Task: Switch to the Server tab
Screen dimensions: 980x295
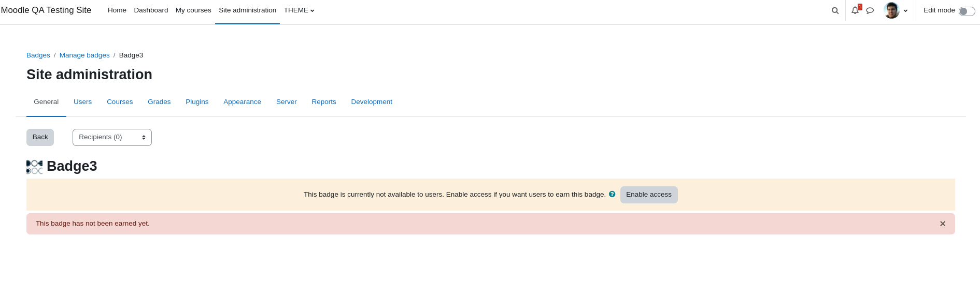Action: 286,102
